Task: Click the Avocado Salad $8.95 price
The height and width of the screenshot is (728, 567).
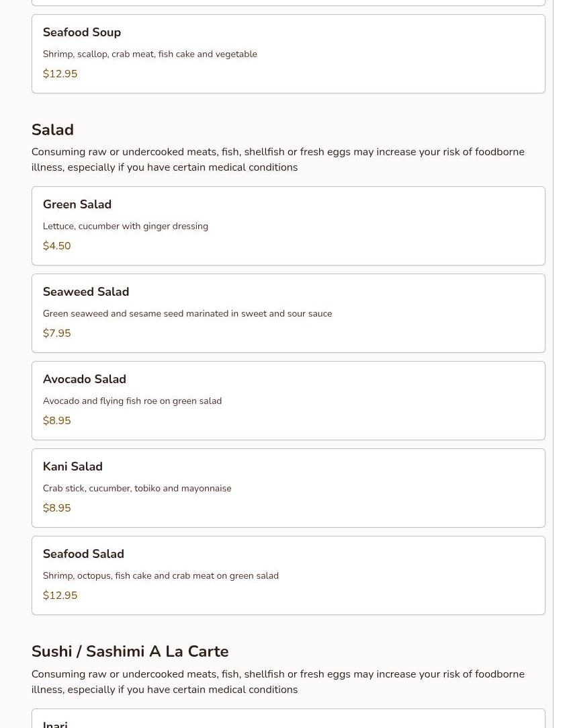Action: (x=56, y=421)
